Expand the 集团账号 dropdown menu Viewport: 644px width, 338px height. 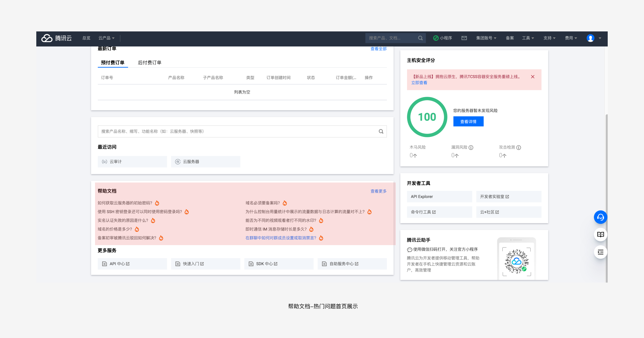[486, 38]
